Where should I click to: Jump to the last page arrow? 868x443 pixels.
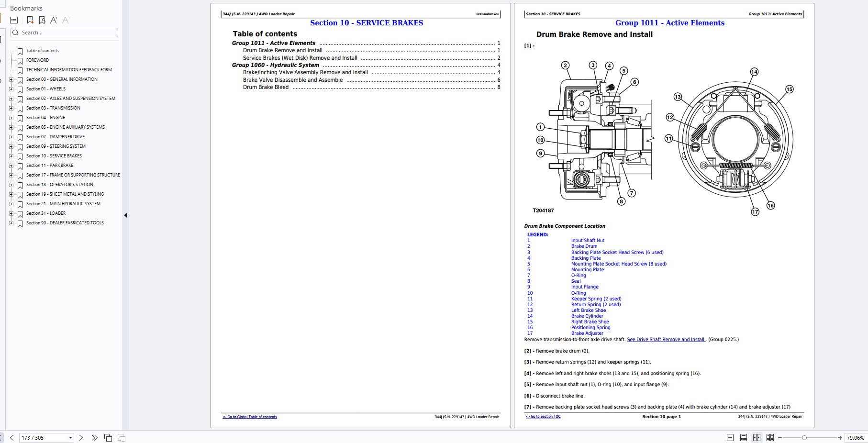[x=94, y=438]
